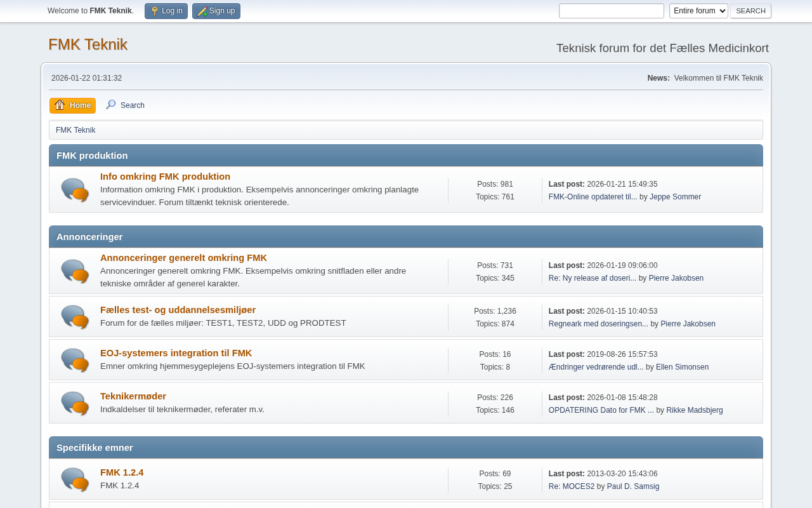Click board icon for EOJ-systemers integration

tap(75, 360)
